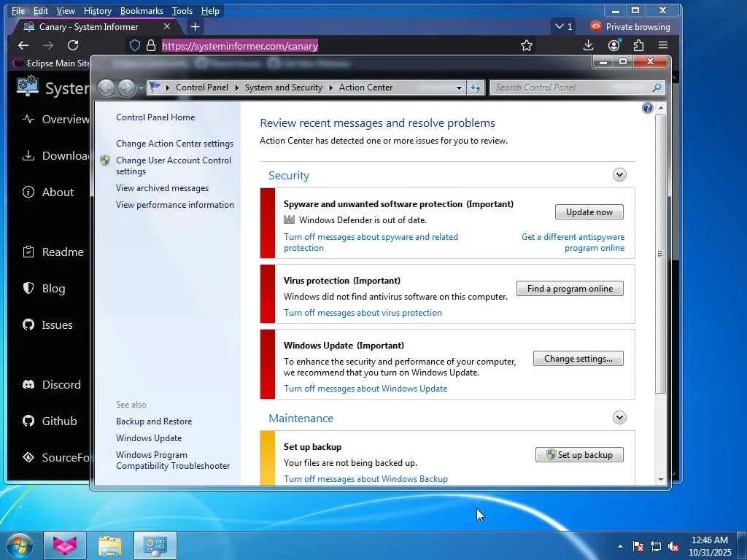
Task: Open Firefox Tools menu
Action: point(182,10)
